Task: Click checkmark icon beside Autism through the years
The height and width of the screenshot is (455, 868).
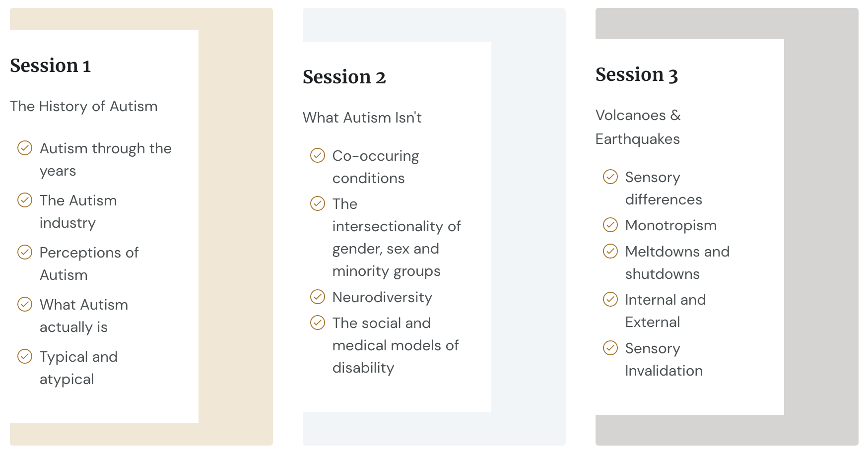Action: 25,148
